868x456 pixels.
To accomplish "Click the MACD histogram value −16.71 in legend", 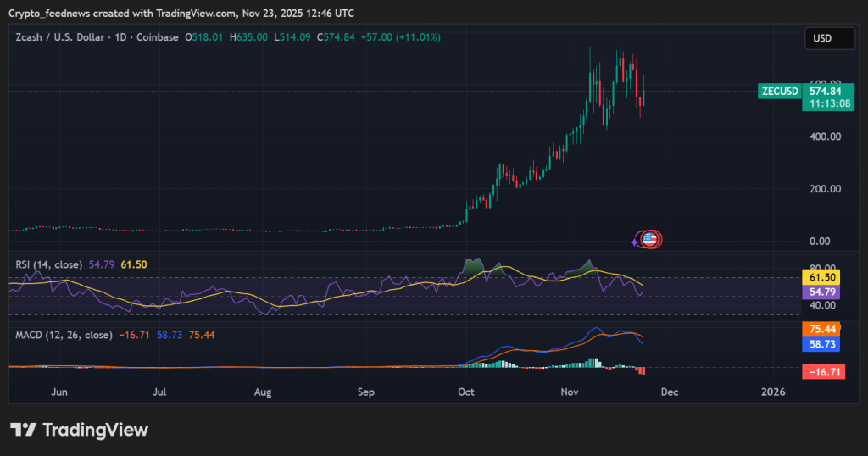I will (135, 335).
